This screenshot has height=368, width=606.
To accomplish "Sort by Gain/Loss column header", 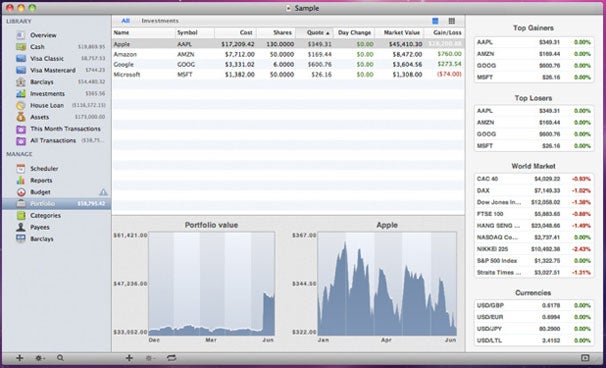I will tap(444, 33).
